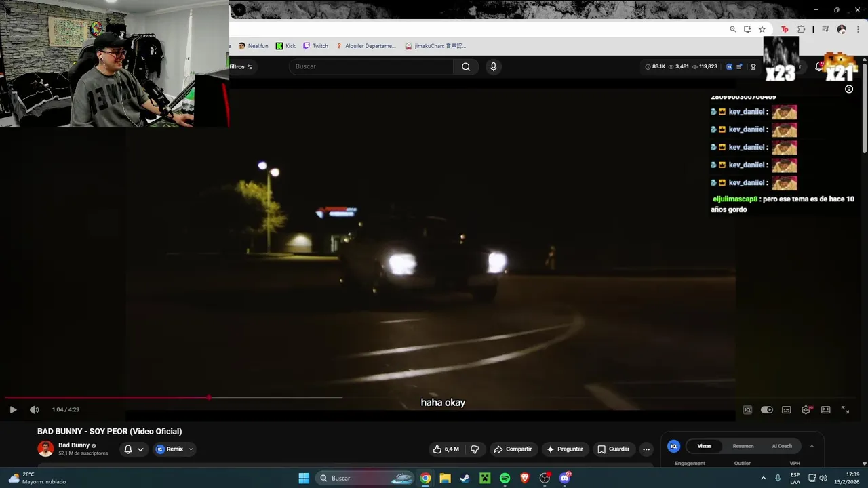Open the Chrome profile avatar
The width and height of the screenshot is (868, 488).
click(x=842, y=29)
